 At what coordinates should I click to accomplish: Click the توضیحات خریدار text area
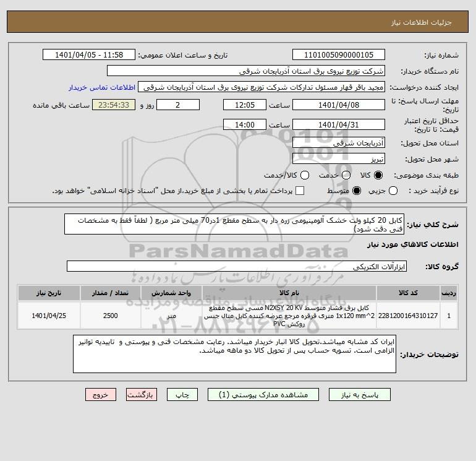coord(234,354)
